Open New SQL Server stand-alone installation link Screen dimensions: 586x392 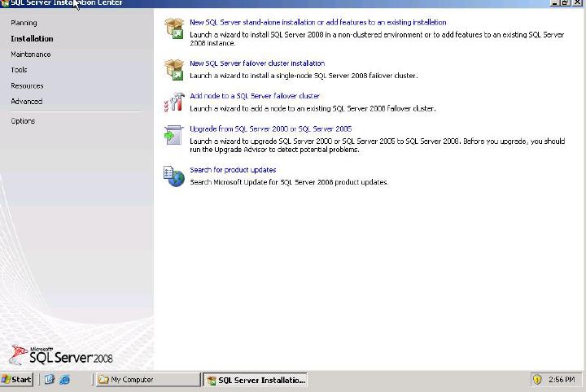coord(318,23)
